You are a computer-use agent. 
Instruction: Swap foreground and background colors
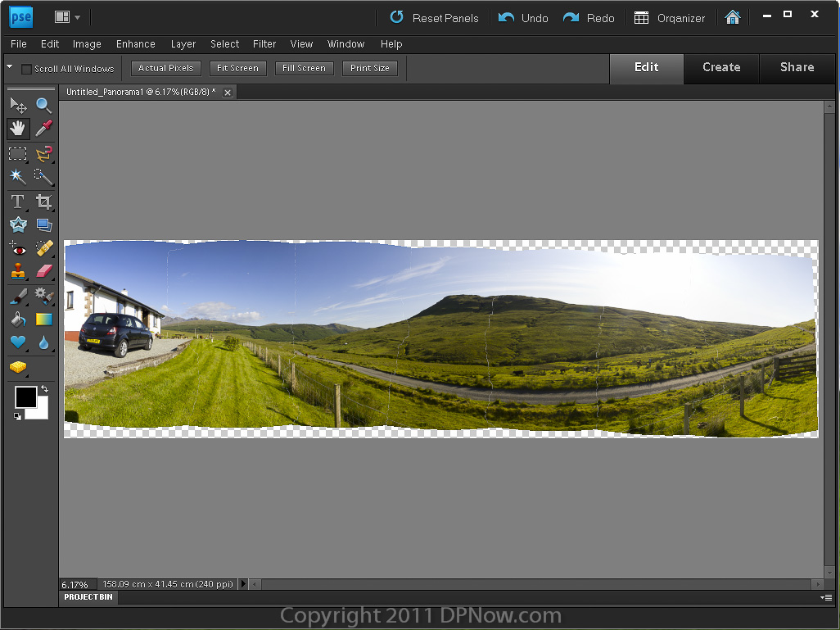pyautogui.click(x=44, y=388)
